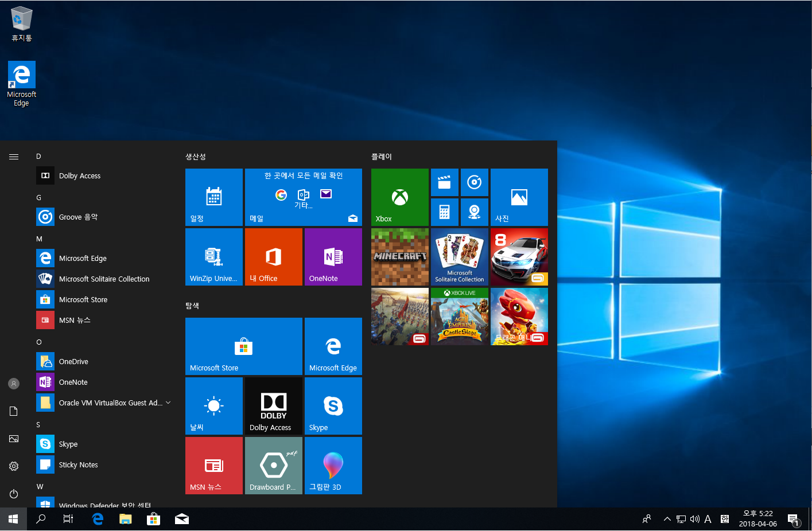Open the Calculator small tile

point(445,212)
